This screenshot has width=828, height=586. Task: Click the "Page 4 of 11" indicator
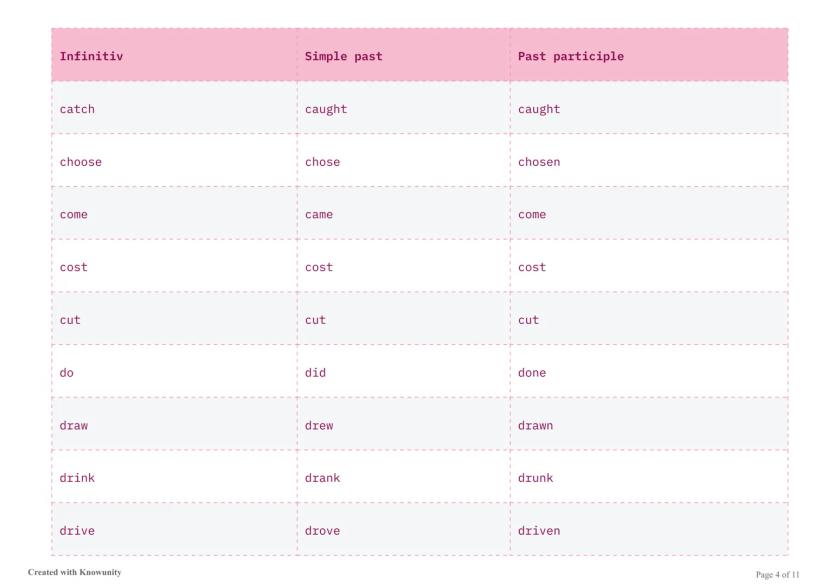pos(777,574)
